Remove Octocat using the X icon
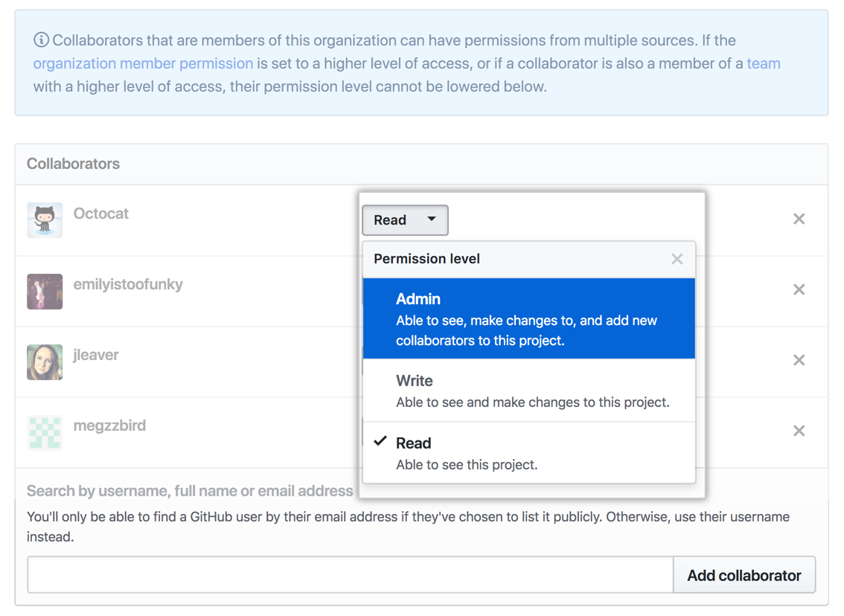This screenshot has width=844, height=616. point(799,219)
